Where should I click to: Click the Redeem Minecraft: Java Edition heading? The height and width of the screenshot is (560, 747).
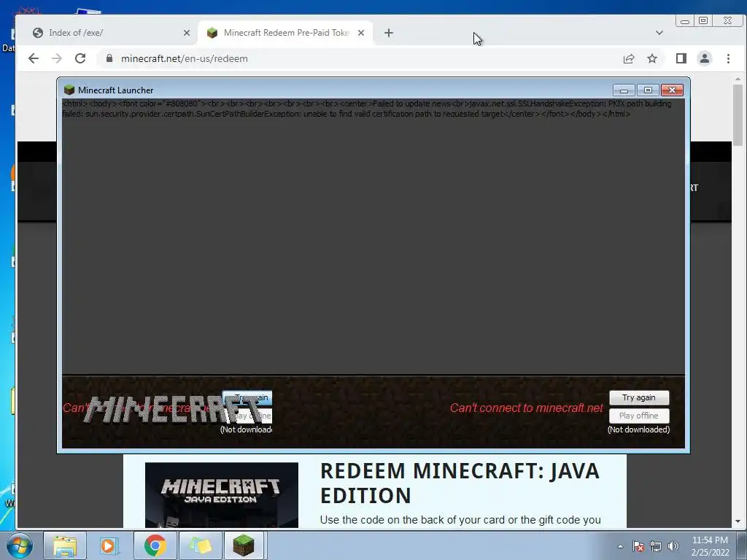(x=460, y=483)
